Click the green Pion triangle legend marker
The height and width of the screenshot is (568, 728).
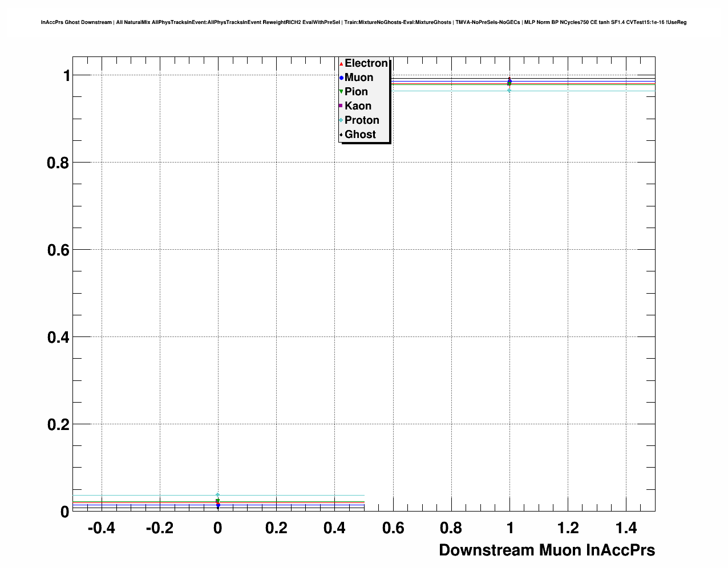pos(341,92)
